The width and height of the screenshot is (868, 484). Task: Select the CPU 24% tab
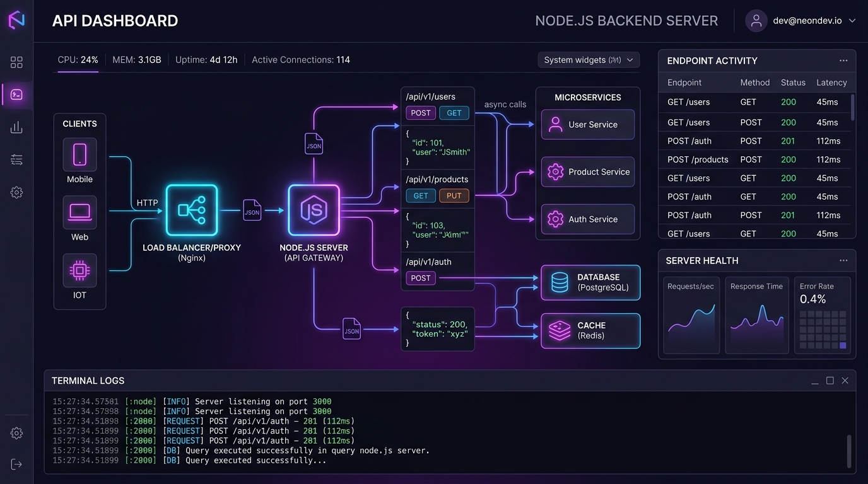[78, 60]
